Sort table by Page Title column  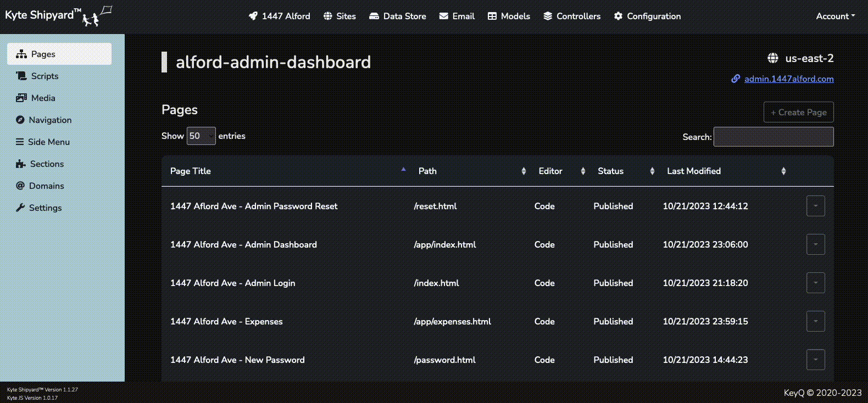191,171
